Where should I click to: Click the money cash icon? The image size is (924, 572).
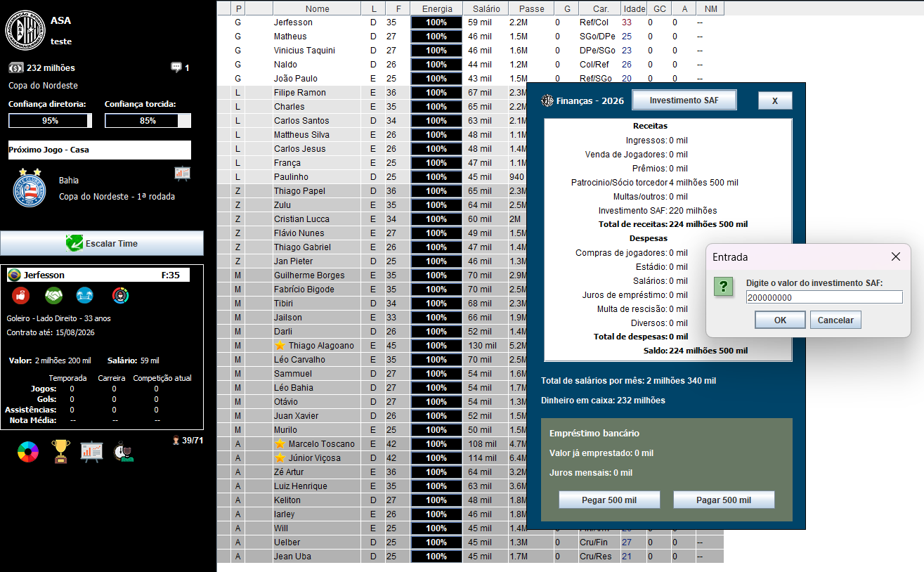[x=15, y=67]
